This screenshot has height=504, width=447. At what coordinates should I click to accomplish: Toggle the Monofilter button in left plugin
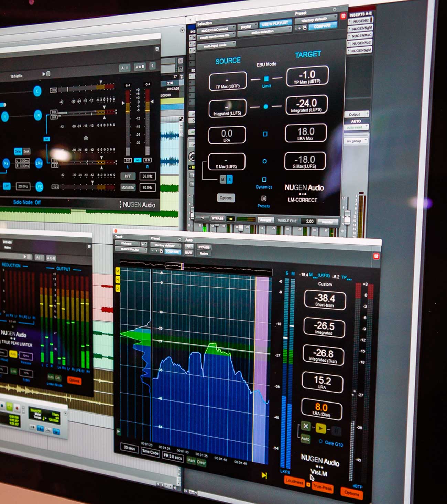pos(128,187)
